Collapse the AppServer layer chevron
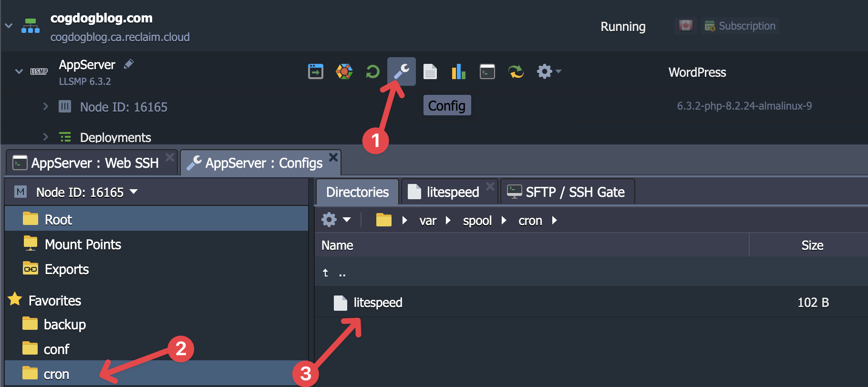The height and width of the screenshot is (387, 868). [19, 71]
